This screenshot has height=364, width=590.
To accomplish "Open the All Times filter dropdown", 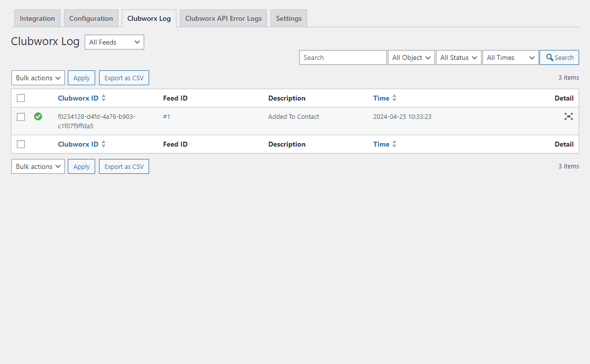I will [511, 57].
